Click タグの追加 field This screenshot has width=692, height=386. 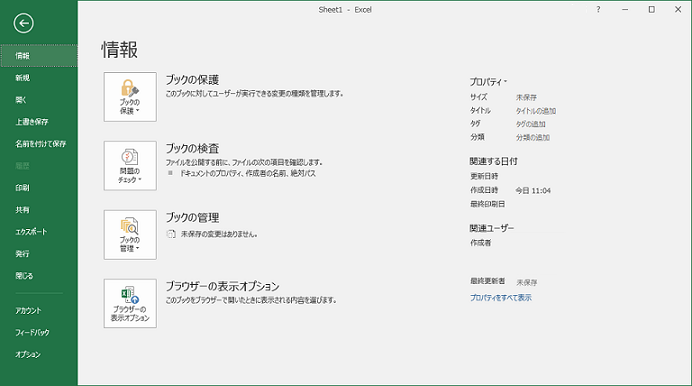point(530,124)
